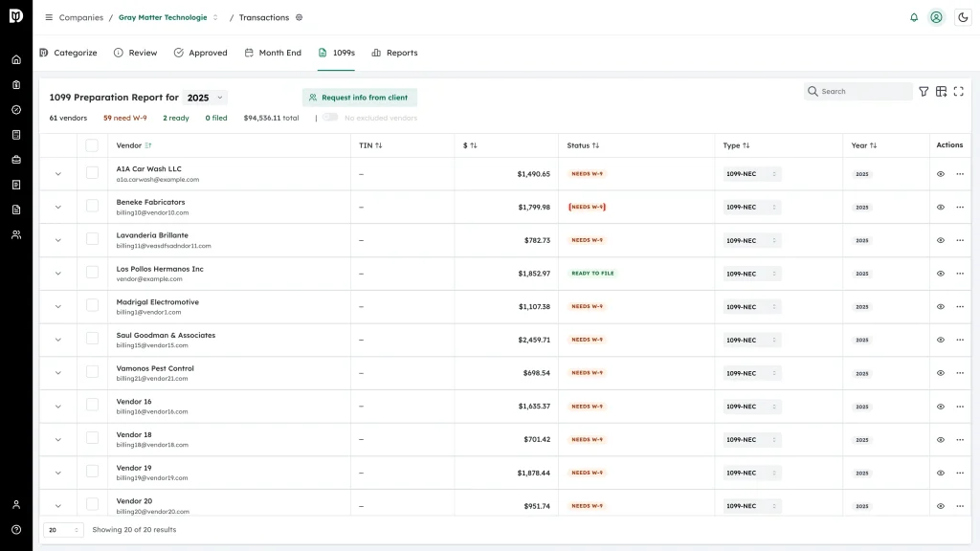This screenshot has width=980, height=551.
Task: Open the 2025 year dropdown
Action: point(205,98)
